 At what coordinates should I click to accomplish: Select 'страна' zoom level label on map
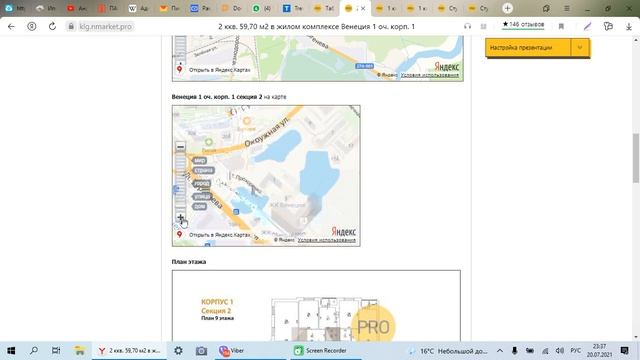[x=203, y=170]
